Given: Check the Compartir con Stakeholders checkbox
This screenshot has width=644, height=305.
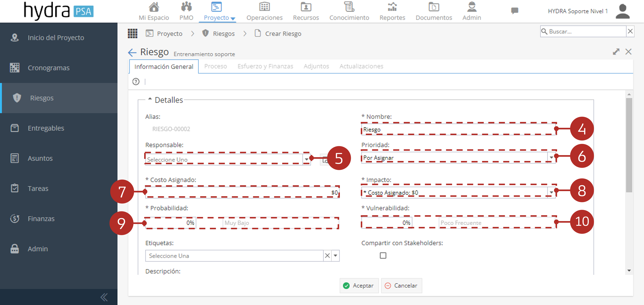Looking at the screenshot, I should (383, 255).
